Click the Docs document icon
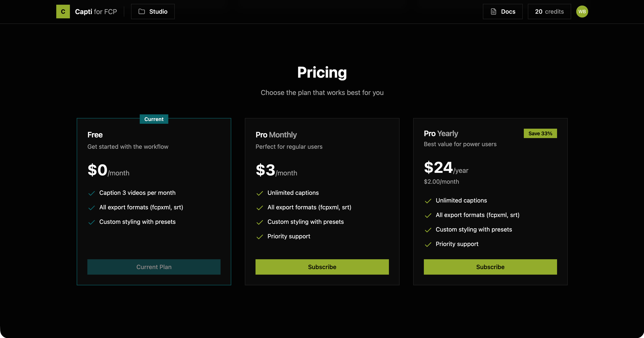 494,12
